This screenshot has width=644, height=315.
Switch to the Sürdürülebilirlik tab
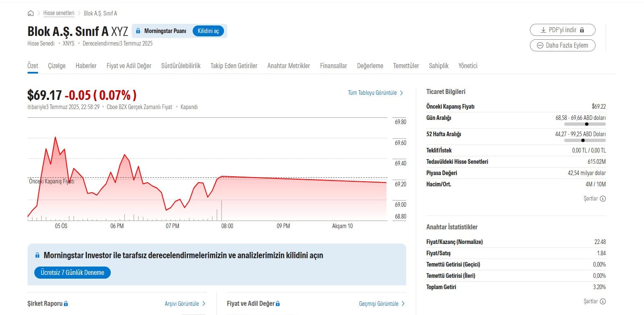click(181, 66)
